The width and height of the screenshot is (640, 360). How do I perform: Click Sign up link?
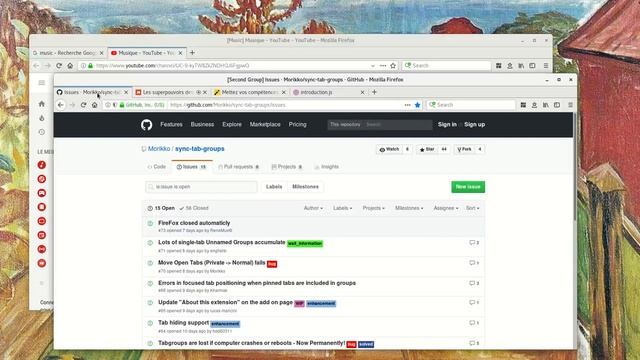click(x=474, y=124)
